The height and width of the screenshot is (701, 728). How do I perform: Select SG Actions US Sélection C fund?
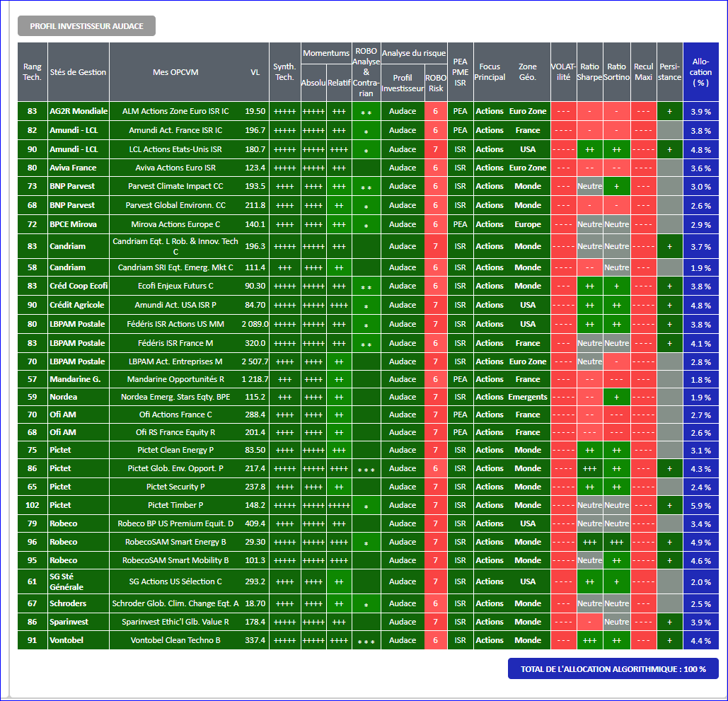[x=175, y=581]
